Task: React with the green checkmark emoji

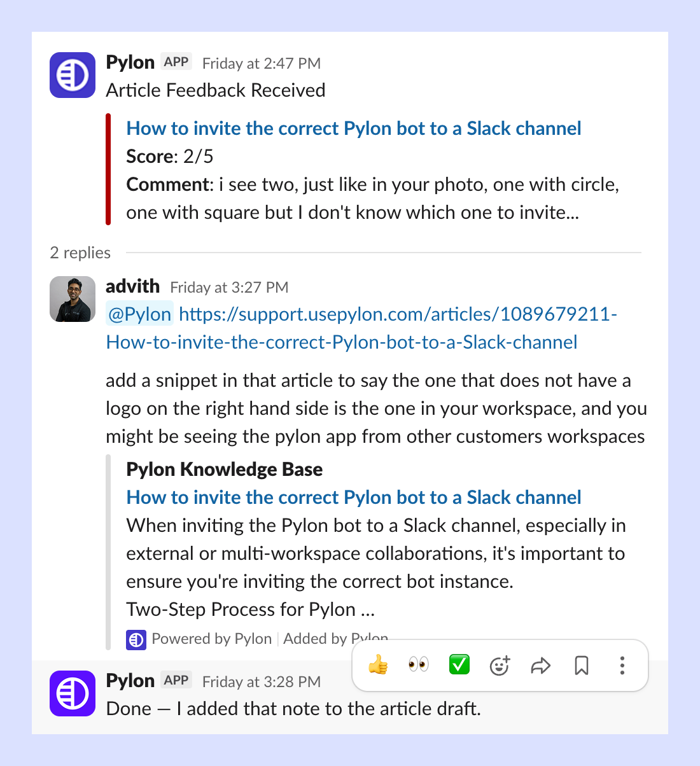Action: tap(459, 665)
